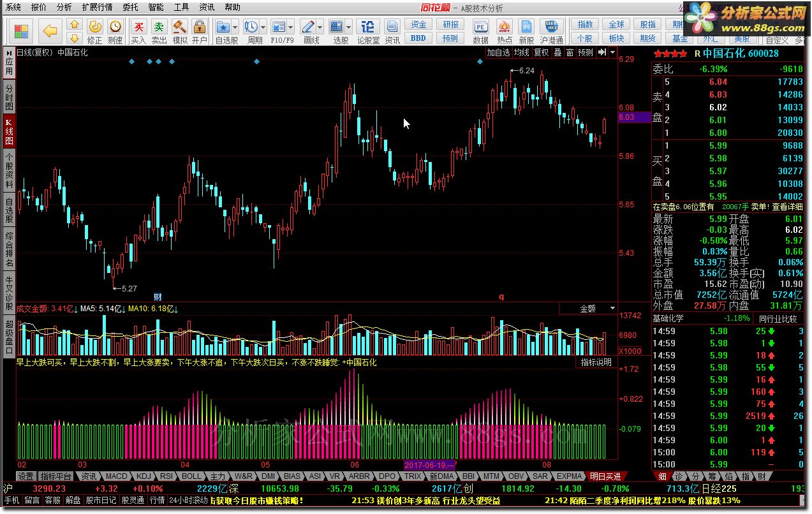Screen dimensions: 812x514
Task: Click the 板块 sector button
Action: coord(616,38)
